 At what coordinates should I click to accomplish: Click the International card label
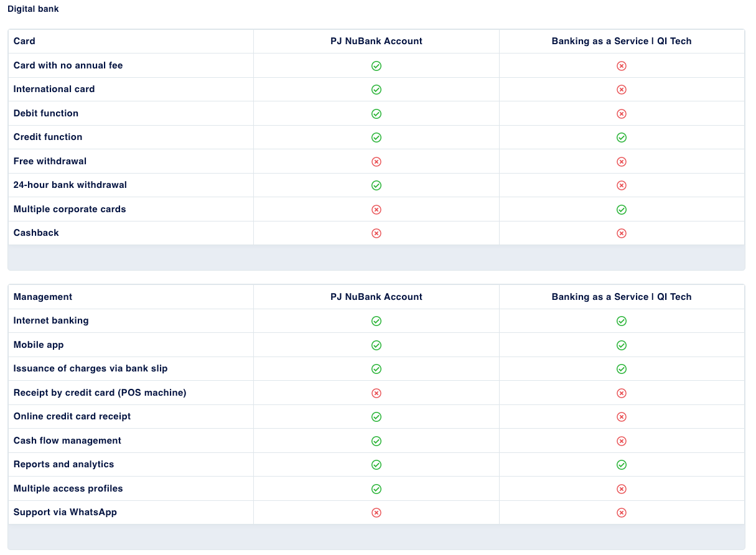tap(54, 89)
